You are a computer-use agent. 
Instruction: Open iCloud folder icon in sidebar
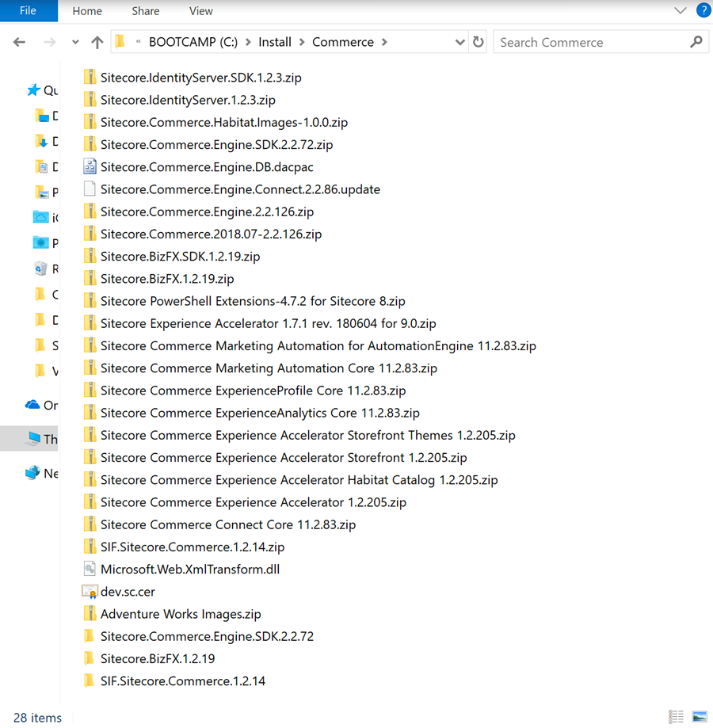pos(41,217)
